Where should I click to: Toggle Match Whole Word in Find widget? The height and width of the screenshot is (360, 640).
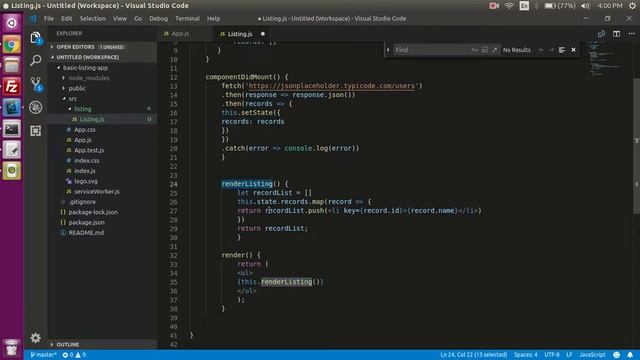click(484, 50)
